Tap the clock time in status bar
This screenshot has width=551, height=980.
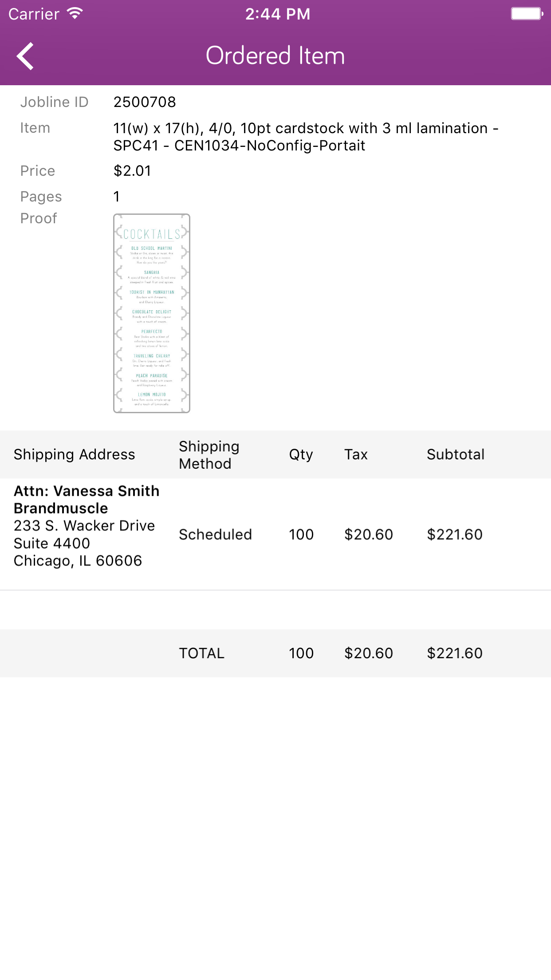(x=277, y=14)
